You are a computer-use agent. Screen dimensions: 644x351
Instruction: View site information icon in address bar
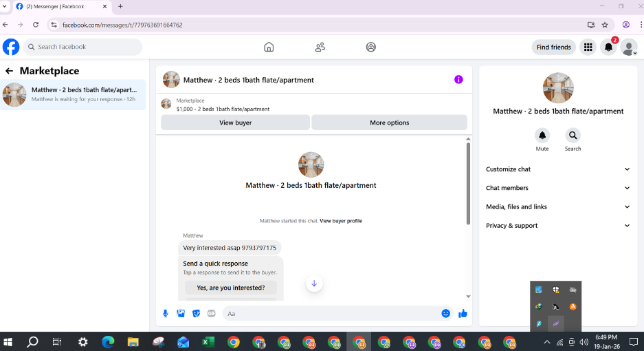click(x=54, y=25)
